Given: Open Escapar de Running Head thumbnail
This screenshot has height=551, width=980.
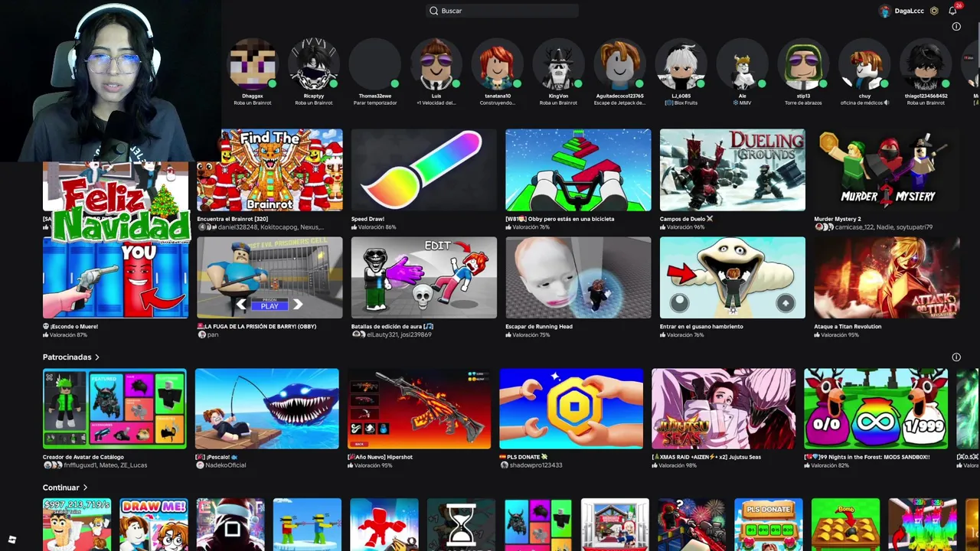Looking at the screenshot, I should coord(578,278).
